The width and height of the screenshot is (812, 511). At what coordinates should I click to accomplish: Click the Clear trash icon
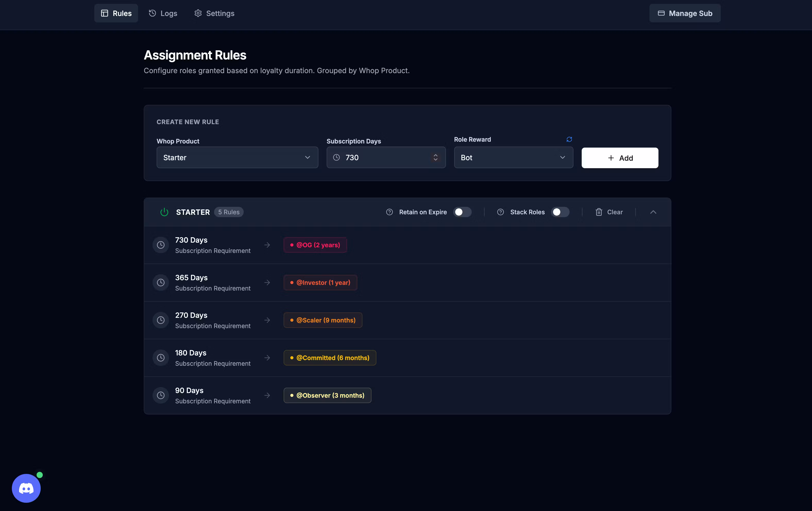point(599,212)
